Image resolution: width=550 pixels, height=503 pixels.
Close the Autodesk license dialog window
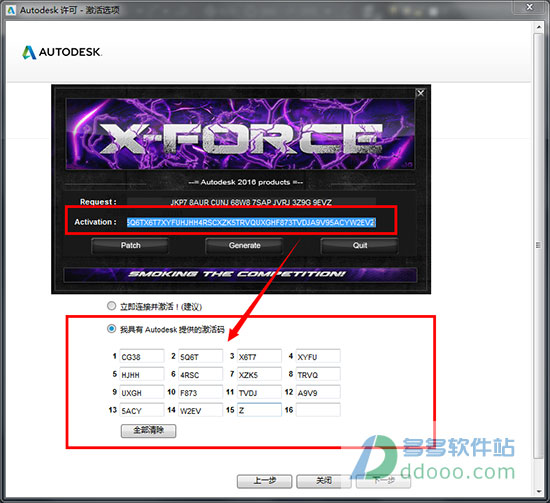coord(530,7)
